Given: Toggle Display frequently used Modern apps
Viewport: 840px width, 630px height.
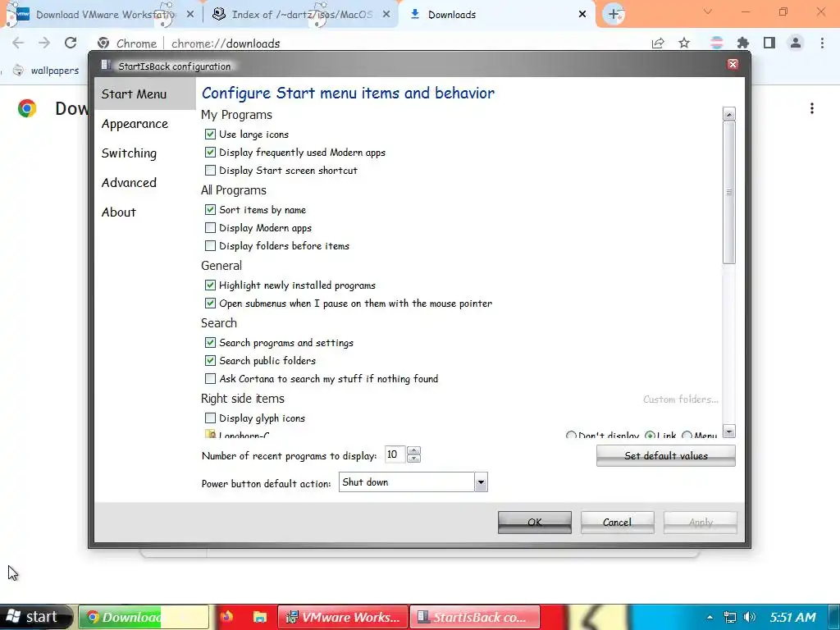Looking at the screenshot, I should click(x=210, y=152).
